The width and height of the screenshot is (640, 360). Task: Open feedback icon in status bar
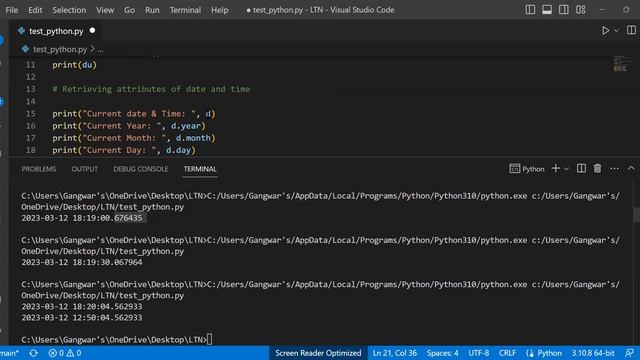tap(629, 353)
